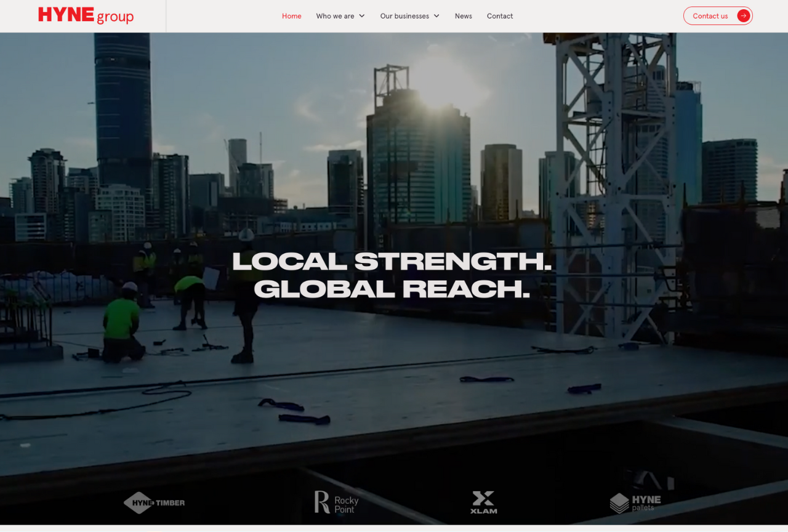Click the red arrow circle icon
The image size is (788, 532).
(x=743, y=16)
